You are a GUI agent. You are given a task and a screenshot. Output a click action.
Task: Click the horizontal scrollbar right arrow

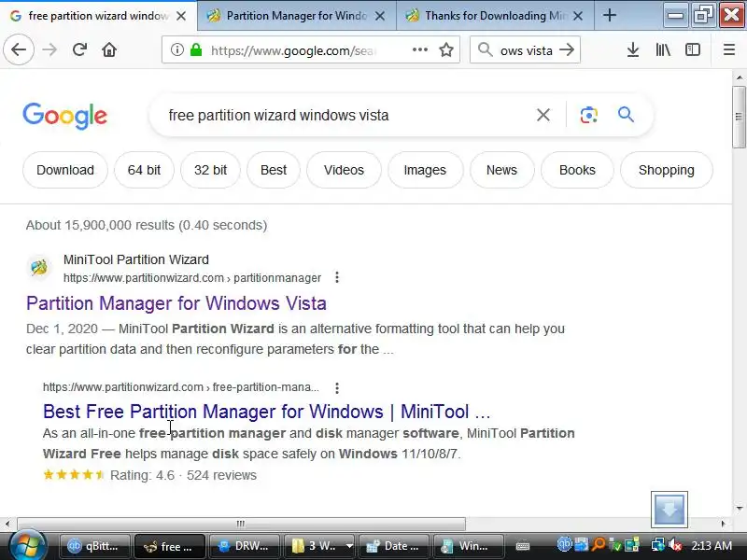[723, 524]
